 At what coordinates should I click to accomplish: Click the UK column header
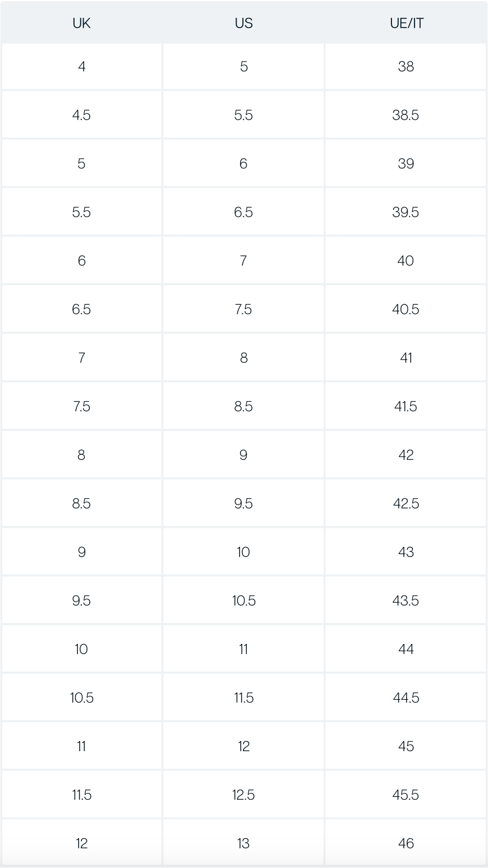click(81, 23)
